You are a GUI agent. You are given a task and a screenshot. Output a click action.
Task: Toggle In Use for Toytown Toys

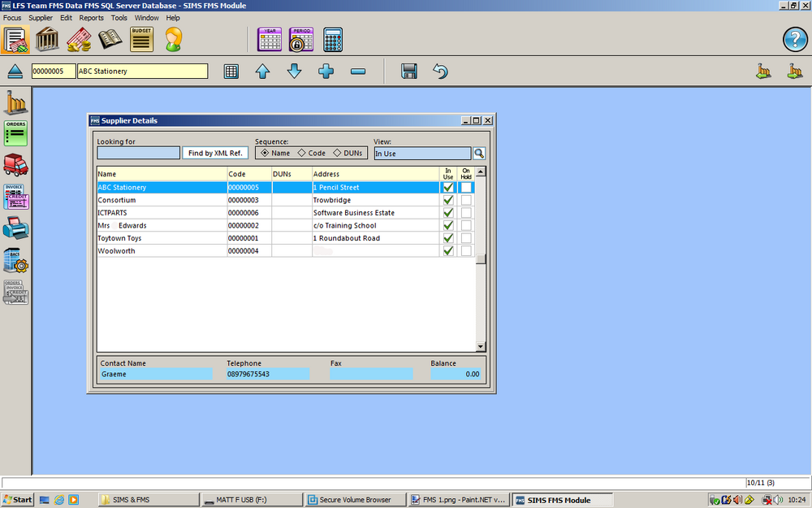click(x=448, y=238)
